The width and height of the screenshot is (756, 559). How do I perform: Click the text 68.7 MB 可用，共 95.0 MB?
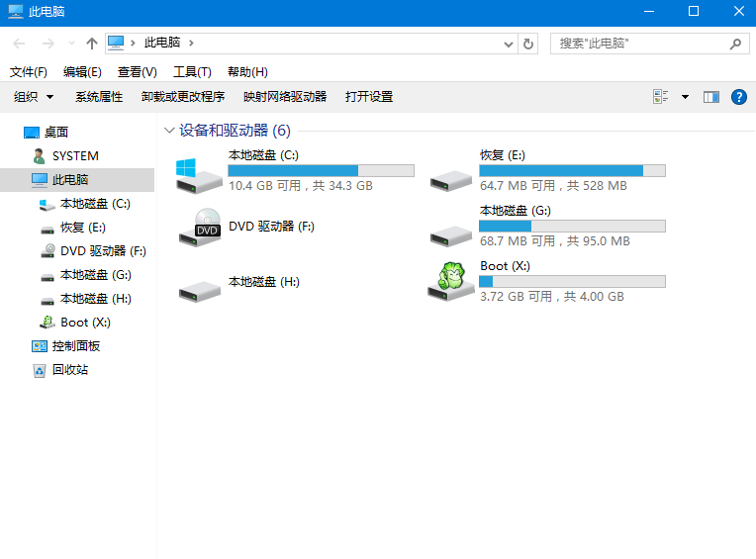coord(555,241)
